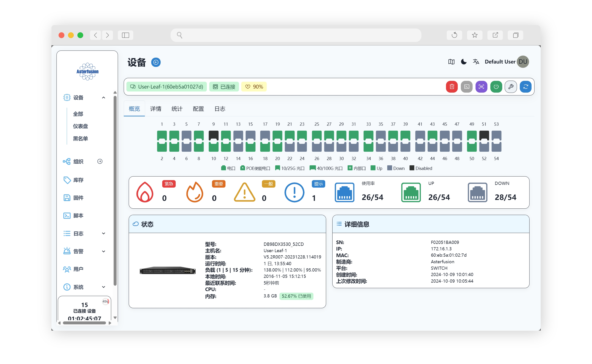This screenshot has height=364, width=592.
Task: Click the User-Leaf-1(60eb5a01027d) device tag
Action: pos(167,87)
